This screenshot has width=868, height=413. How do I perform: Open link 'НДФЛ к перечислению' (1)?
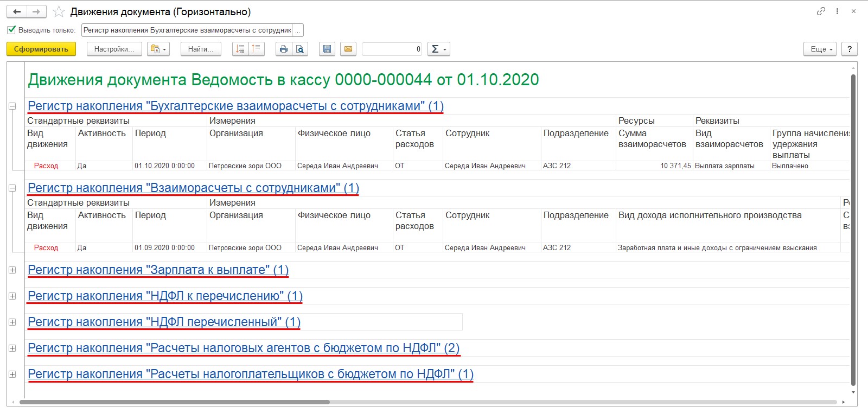pyautogui.click(x=165, y=296)
